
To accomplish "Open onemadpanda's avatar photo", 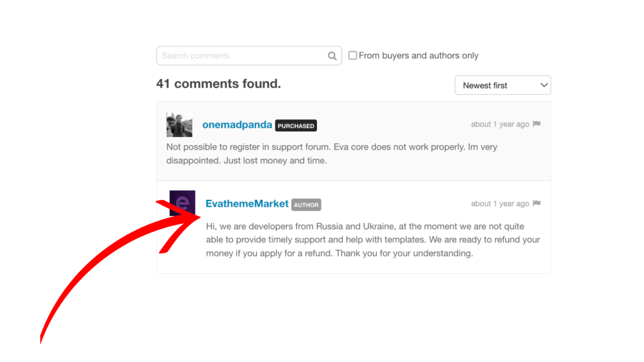I will point(179,124).
